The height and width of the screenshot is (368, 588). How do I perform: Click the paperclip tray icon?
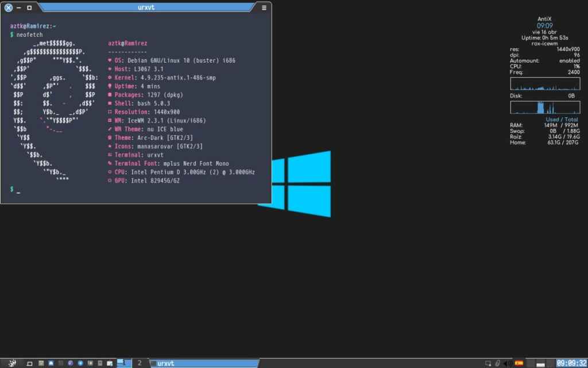(497, 363)
